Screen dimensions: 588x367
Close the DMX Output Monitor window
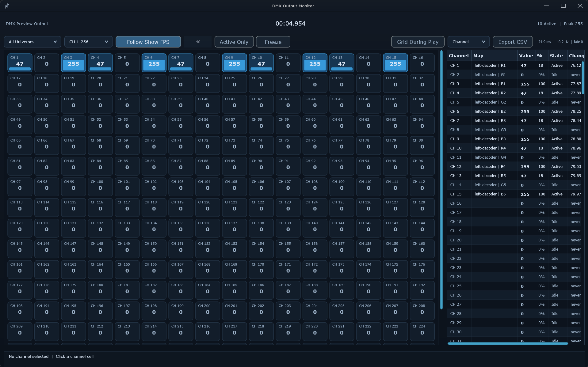pos(580,6)
